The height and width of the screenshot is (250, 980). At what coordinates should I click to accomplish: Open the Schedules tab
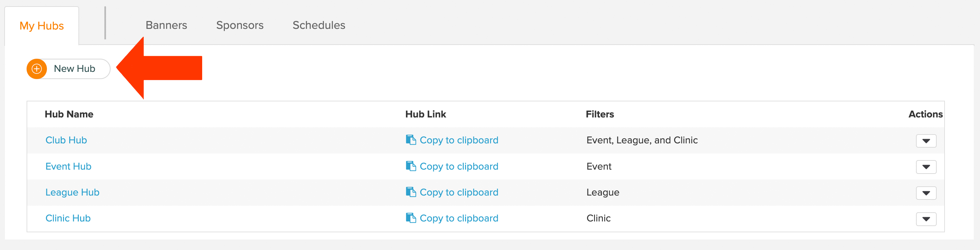[319, 25]
